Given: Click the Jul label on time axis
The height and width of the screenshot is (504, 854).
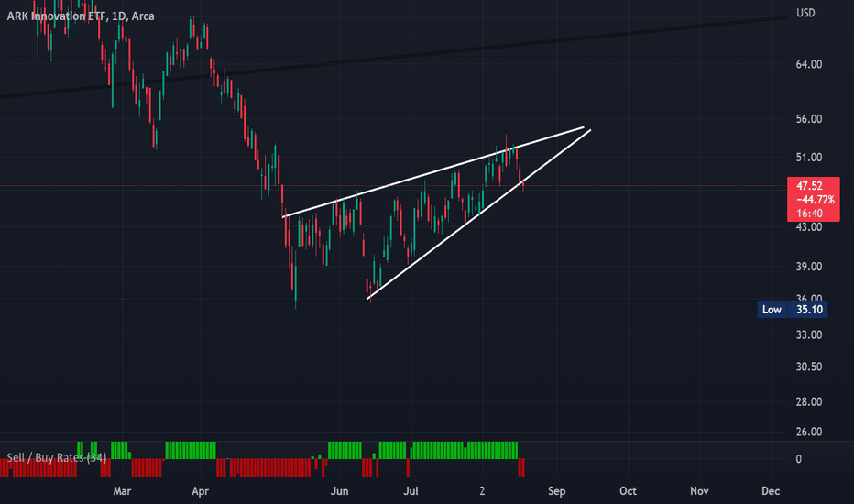Looking at the screenshot, I should [x=411, y=491].
